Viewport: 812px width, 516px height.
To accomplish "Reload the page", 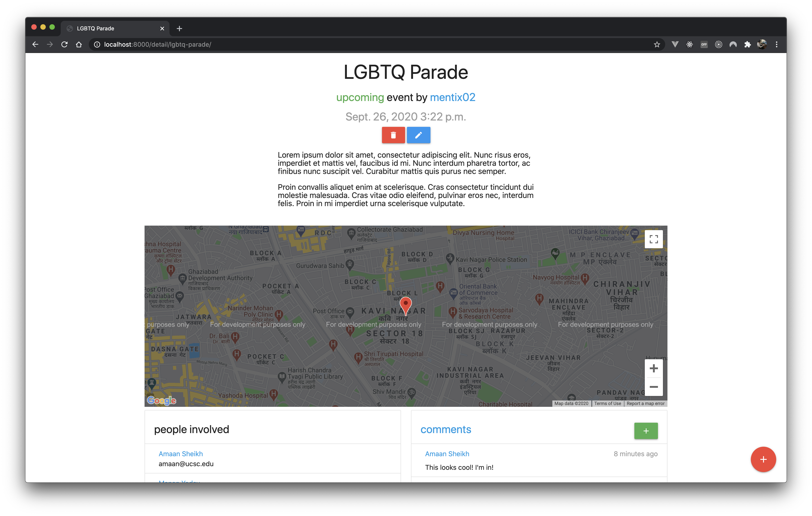I will click(x=64, y=44).
